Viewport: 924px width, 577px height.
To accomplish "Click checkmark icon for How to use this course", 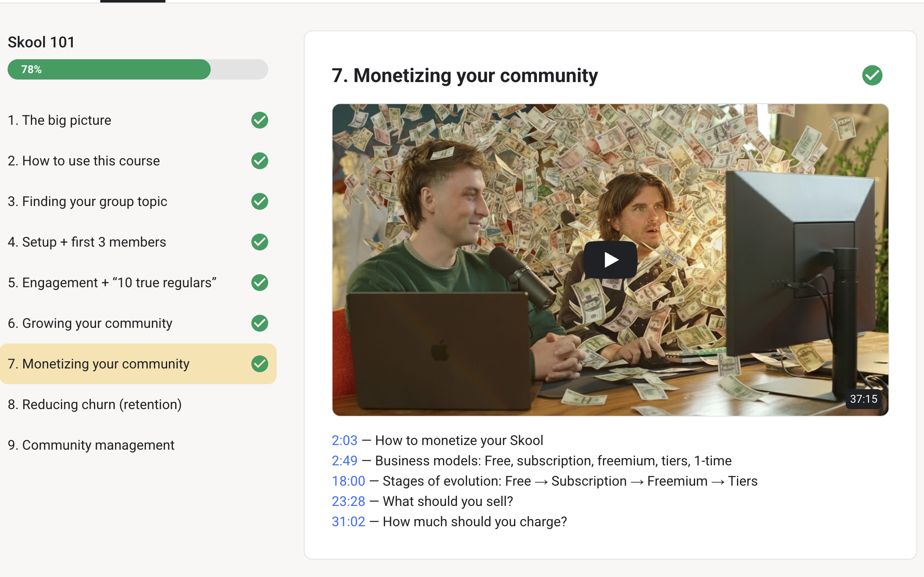I will tap(259, 161).
